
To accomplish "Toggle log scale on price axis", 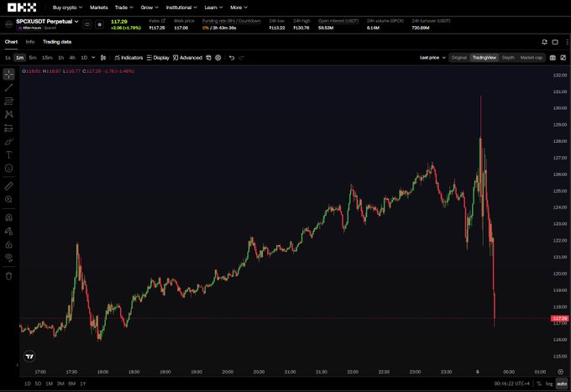I will [549, 384].
